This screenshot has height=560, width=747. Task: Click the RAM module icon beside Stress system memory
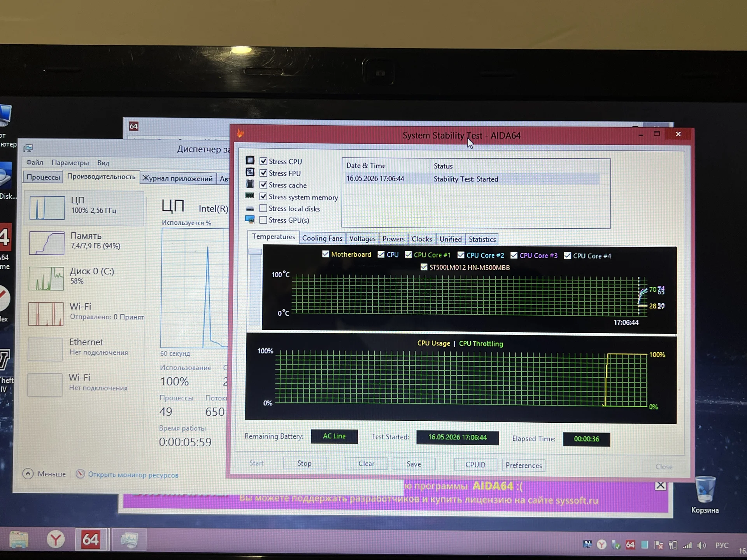pos(250,196)
